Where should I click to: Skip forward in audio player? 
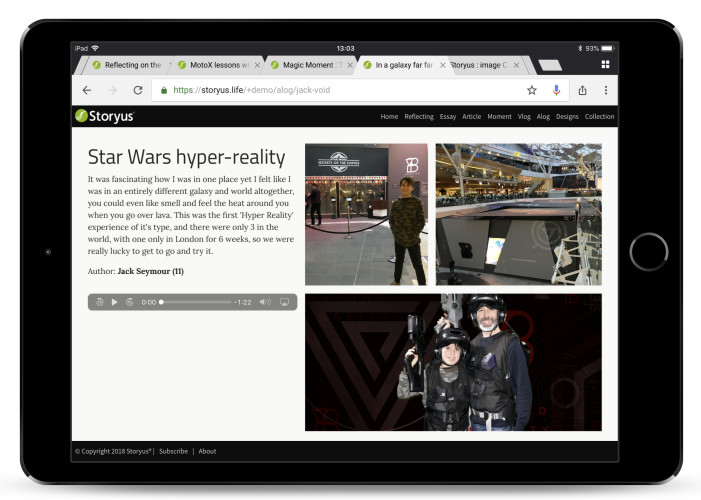click(130, 302)
